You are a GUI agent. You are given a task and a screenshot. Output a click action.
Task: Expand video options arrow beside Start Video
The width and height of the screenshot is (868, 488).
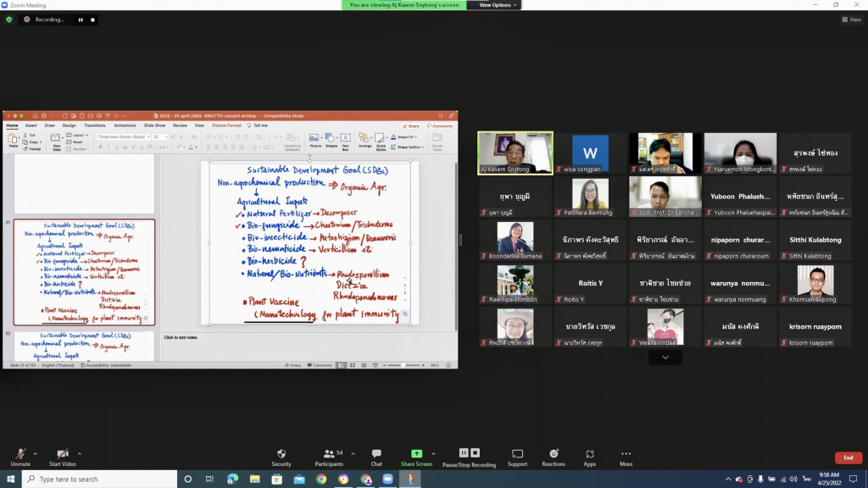click(80, 452)
